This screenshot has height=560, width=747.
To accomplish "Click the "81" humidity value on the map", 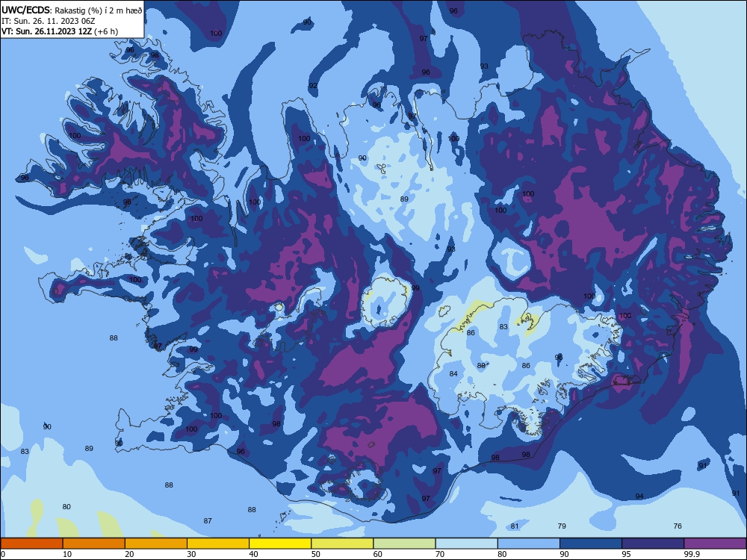I will pyautogui.click(x=515, y=526).
